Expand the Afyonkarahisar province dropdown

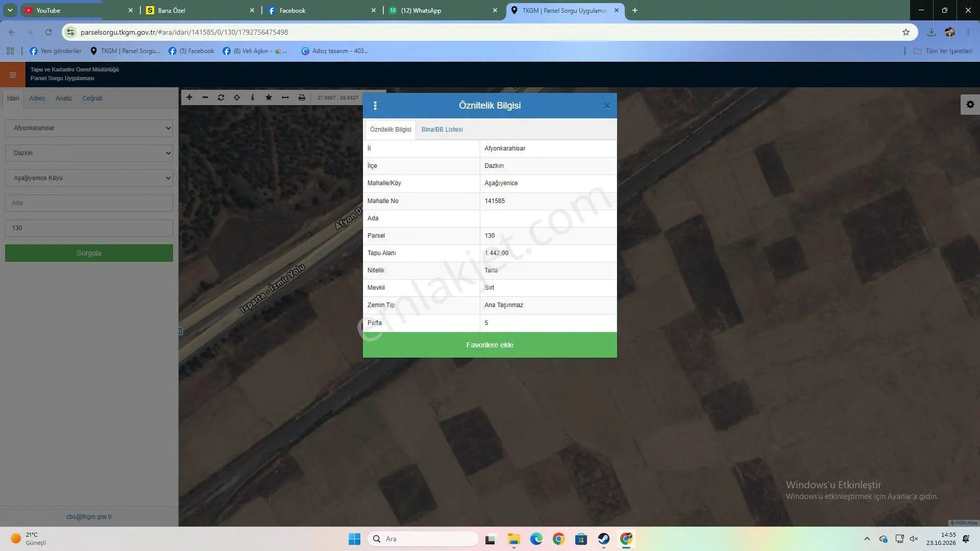tap(89, 128)
